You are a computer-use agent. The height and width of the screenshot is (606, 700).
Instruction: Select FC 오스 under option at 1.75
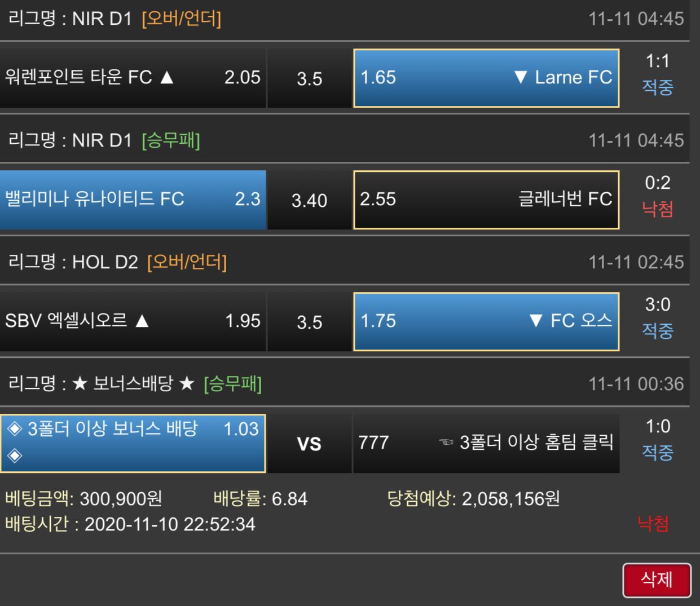coord(486,321)
